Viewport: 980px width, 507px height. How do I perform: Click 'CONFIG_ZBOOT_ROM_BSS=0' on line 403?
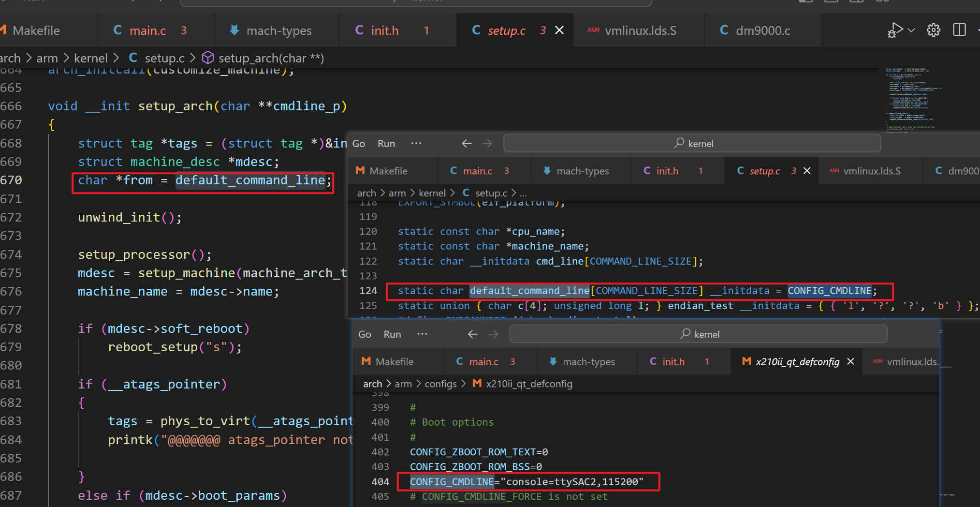pyautogui.click(x=476, y=467)
